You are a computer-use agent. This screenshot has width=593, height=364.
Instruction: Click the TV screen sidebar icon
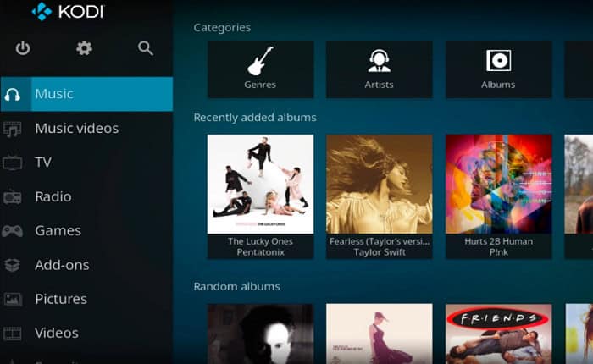[12, 163]
